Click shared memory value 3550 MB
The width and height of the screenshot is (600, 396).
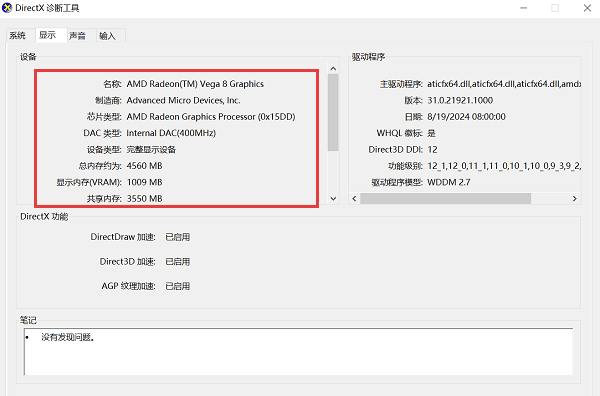pos(145,199)
